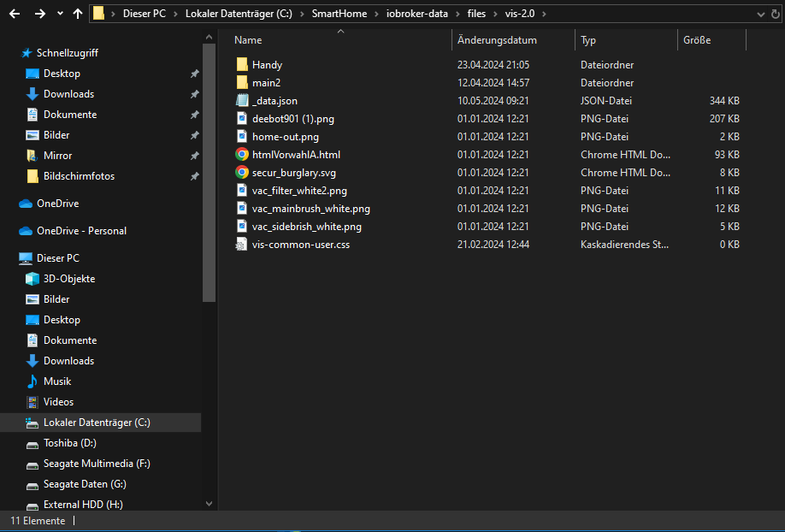Open recent locations dropdown arrow
The image size is (785, 532).
(60, 14)
